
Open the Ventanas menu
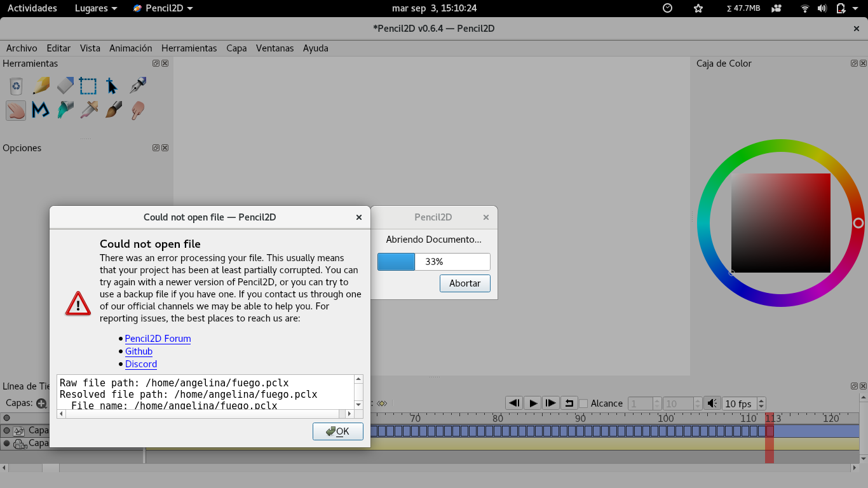point(275,48)
